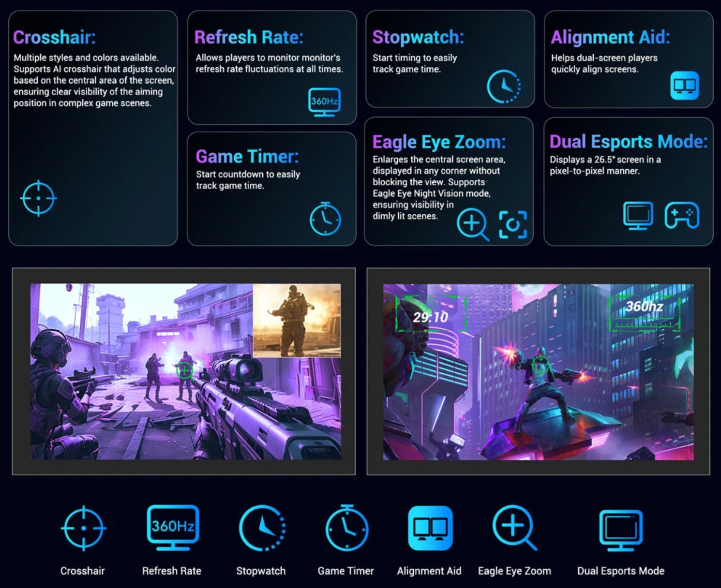This screenshot has height=588, width=721.
Task: Click the green crosshair in the left game image
Action: [184, 370]
